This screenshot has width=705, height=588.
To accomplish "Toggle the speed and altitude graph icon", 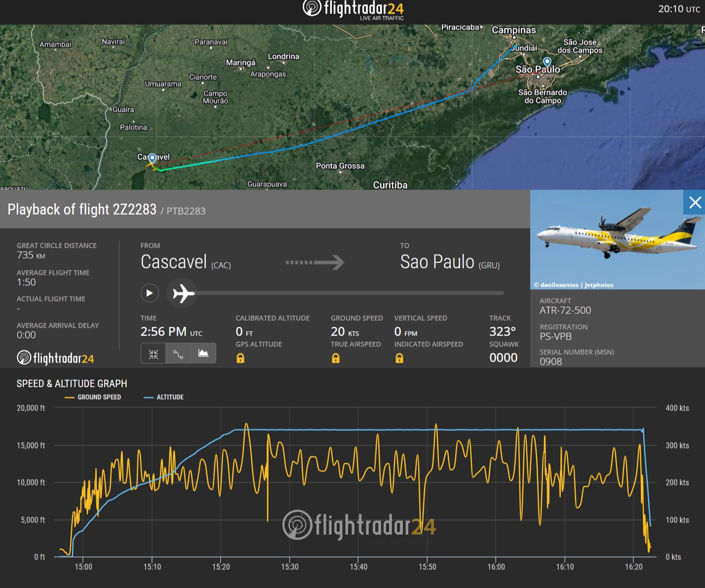I will coord(203,354).
